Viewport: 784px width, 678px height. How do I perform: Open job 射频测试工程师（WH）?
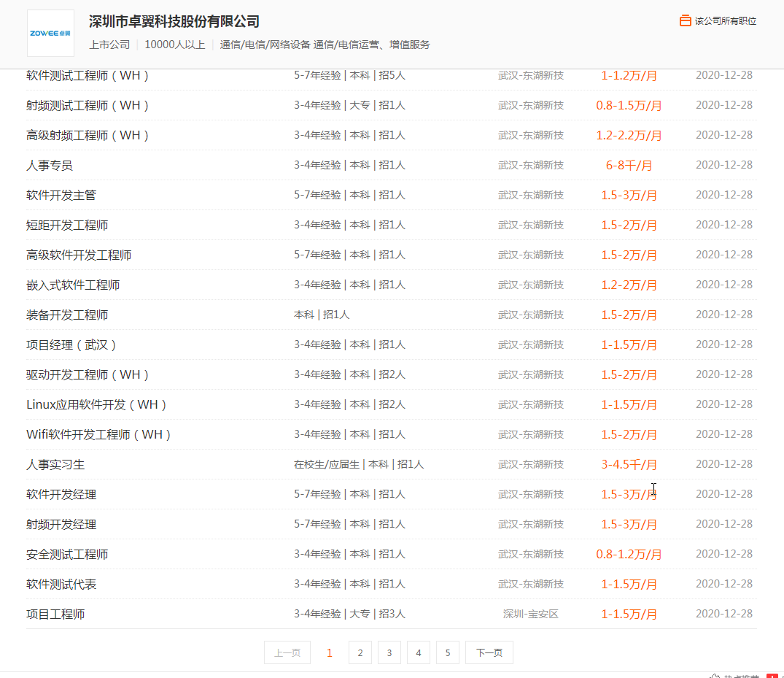coord(88,106)
